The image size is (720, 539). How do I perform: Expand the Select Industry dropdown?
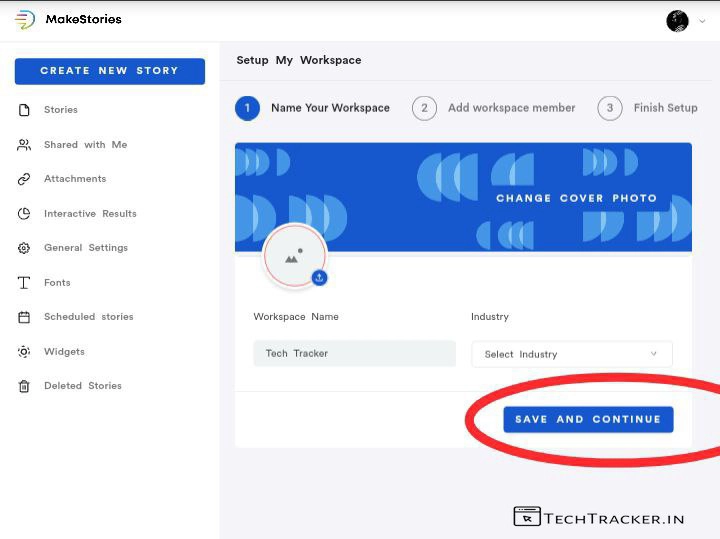pos(571,354)
